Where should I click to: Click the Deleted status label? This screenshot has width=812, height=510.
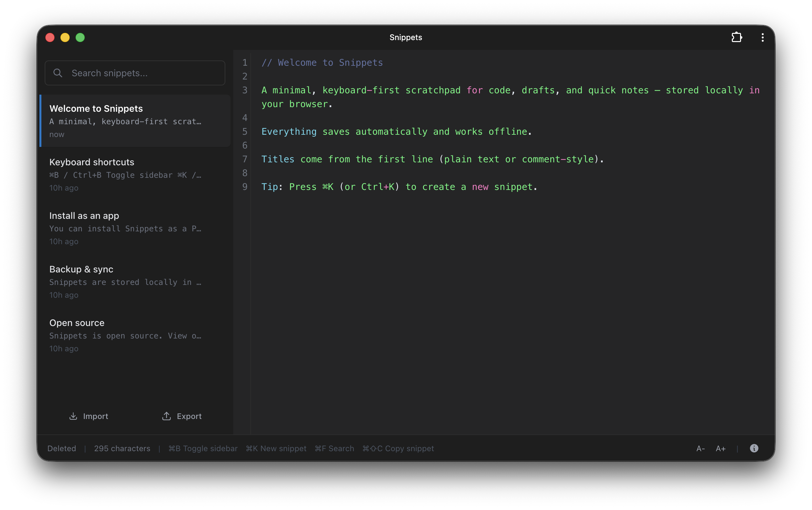pyautogui.click(x=62, y=448)
